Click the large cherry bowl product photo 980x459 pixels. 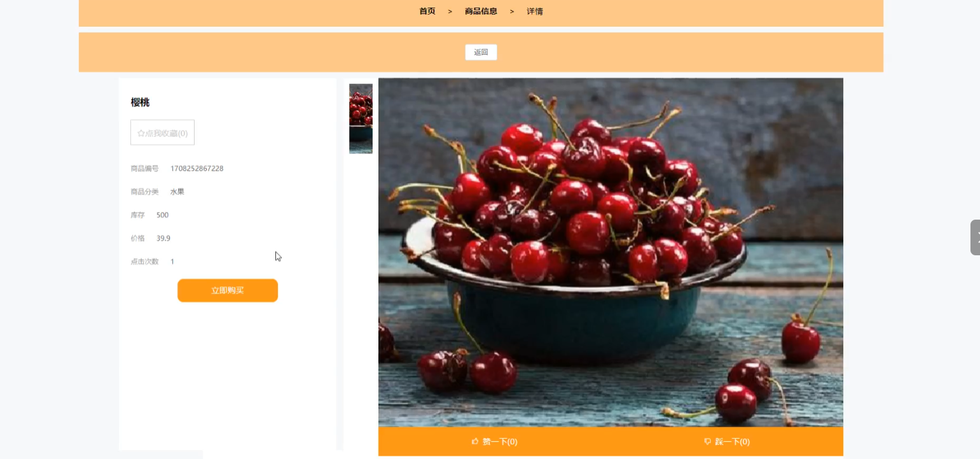coord(611,252)
